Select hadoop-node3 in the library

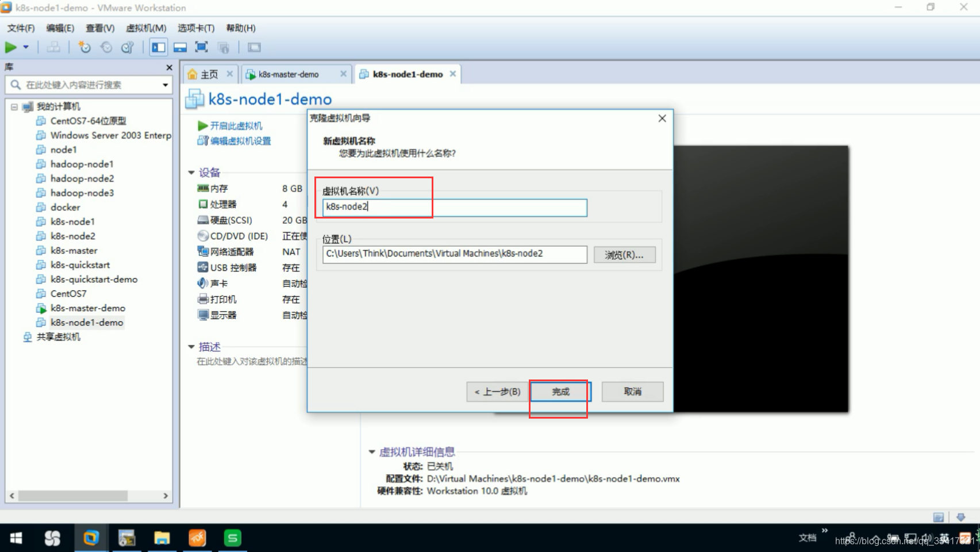(82, 193)
